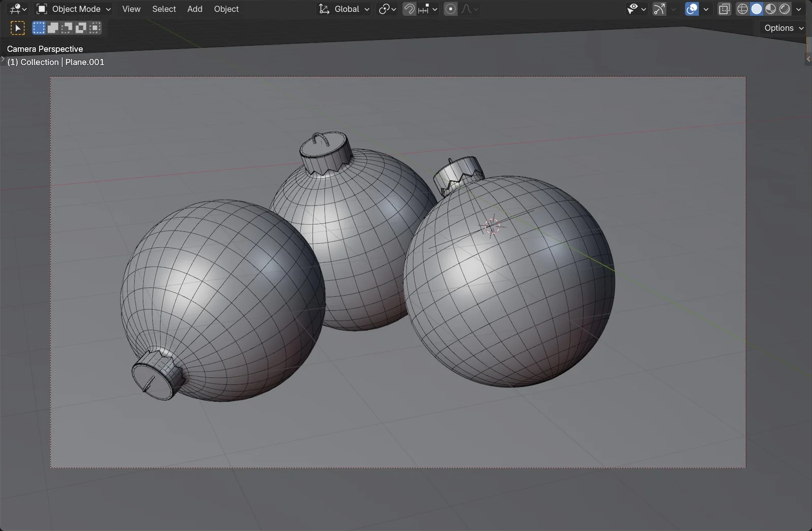Toggle Snap with the magnet icon
The height and width of the screenshot is (531, 812).
409,9
